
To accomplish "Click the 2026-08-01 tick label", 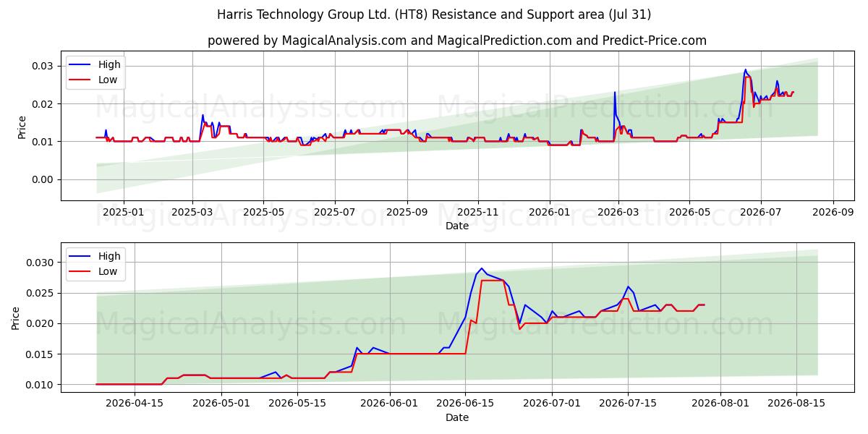I will tap(720, 403).
